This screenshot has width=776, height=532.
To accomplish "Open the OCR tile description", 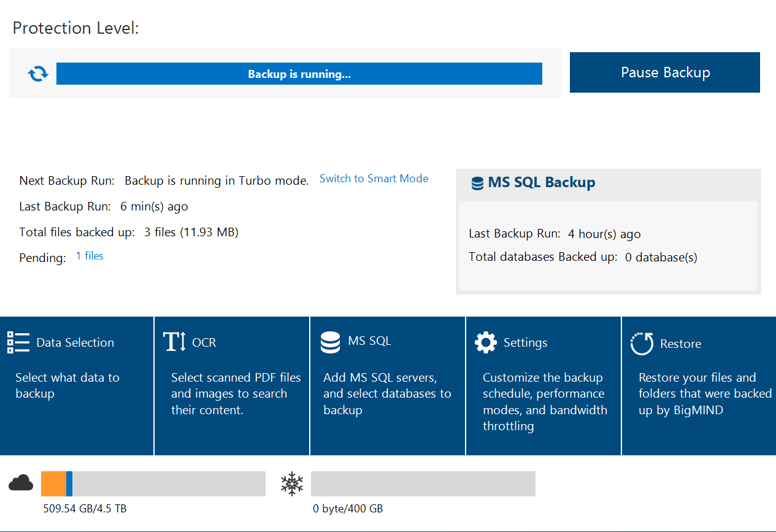I will [x=236, y=393].
